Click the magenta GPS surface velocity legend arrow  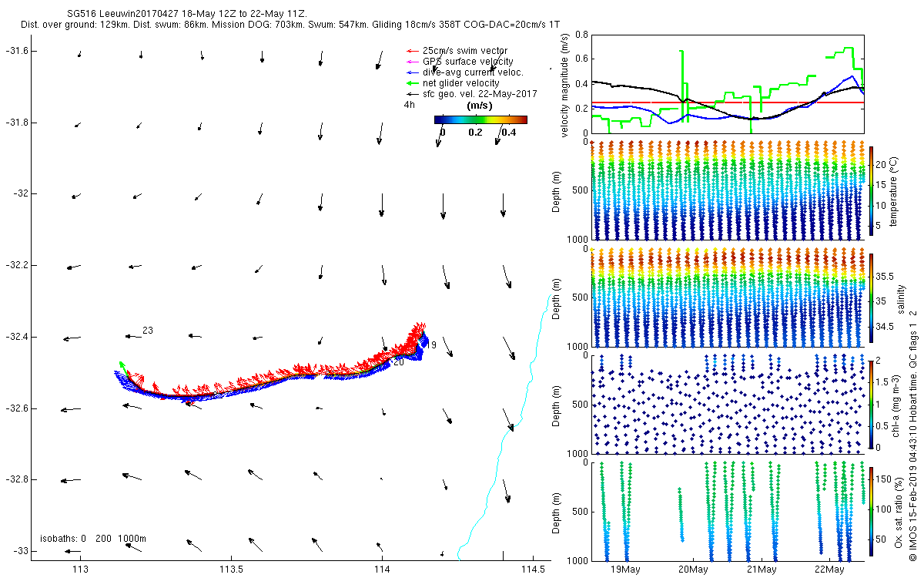pos(412,62)
